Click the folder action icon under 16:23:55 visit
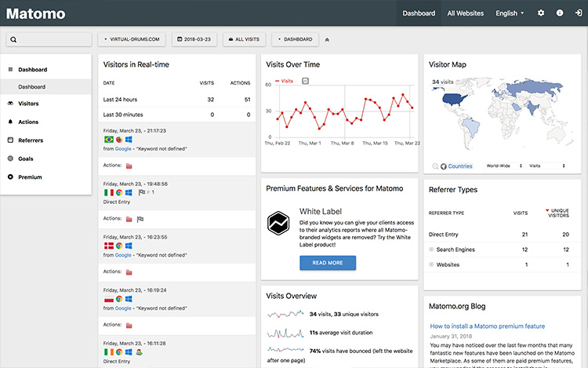The image size is (588, 368). (x=129, y=272)
